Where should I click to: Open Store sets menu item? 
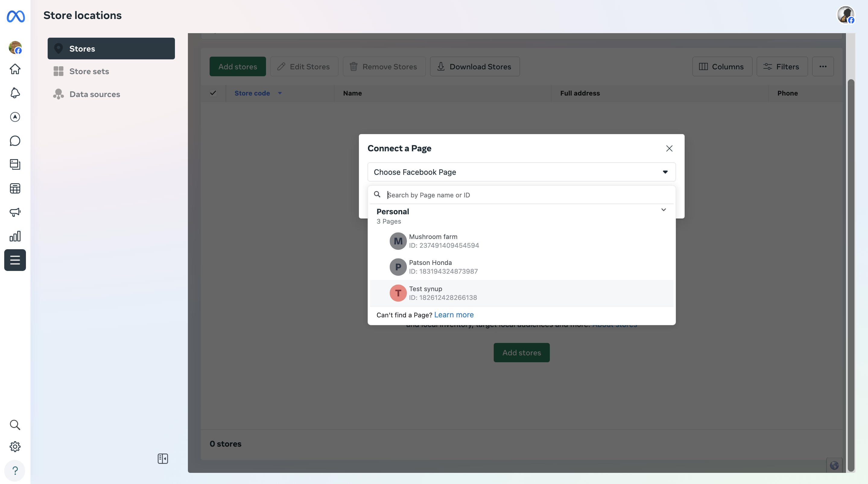(89, 71)
